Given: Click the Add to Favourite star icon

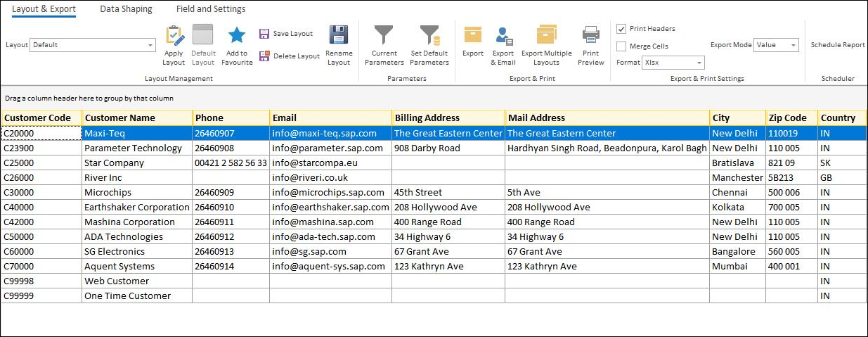Looking at the screenshot, I should [237, 35].
